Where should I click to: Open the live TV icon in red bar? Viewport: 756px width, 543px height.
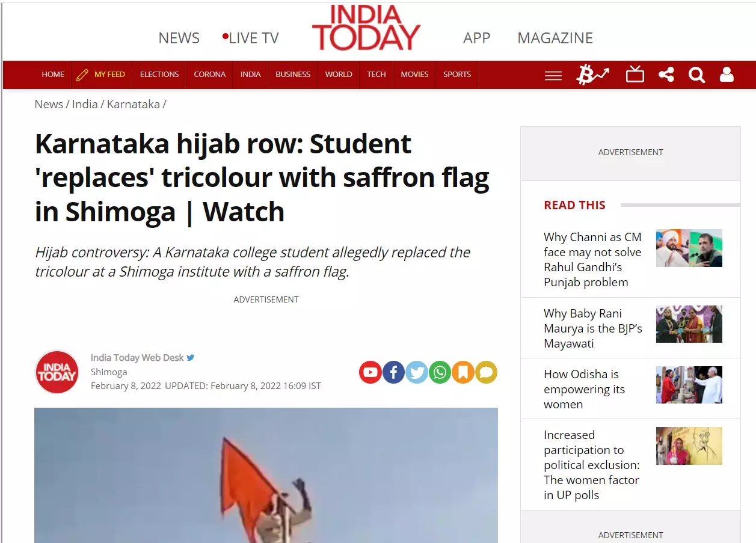pyautogui.click(x=635, y=75)
